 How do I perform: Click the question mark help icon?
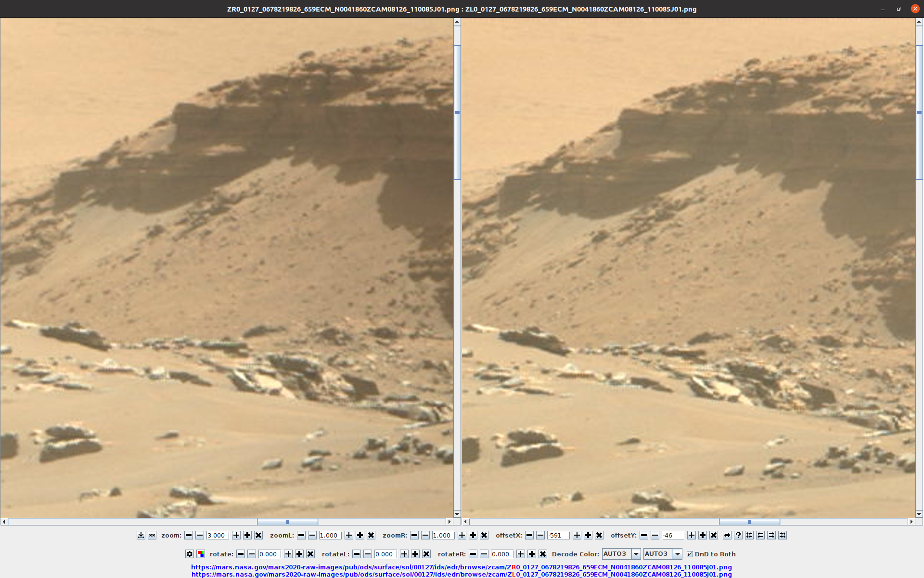tap(738, 535)
